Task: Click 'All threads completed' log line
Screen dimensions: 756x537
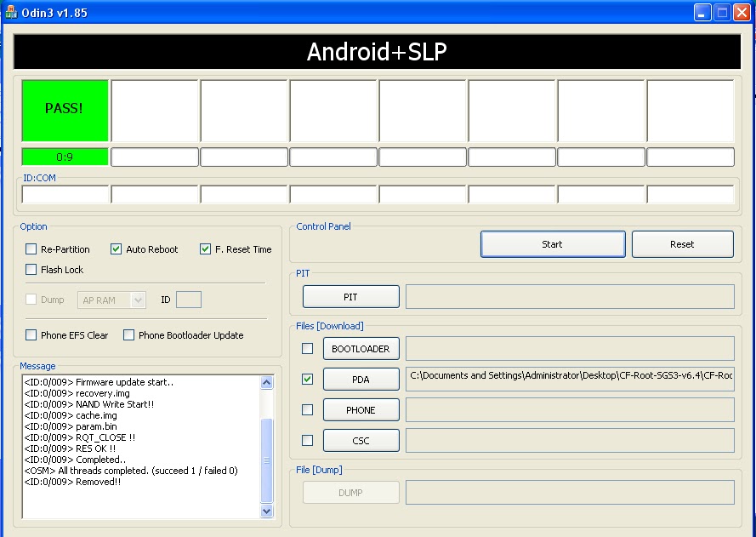Action: tap(131, 471)
